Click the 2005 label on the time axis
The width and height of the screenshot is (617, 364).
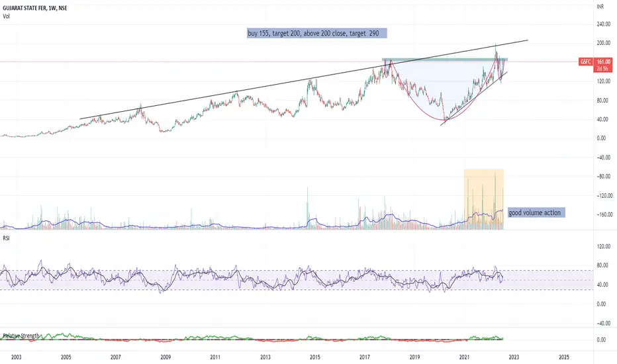[x=66, y=357]
